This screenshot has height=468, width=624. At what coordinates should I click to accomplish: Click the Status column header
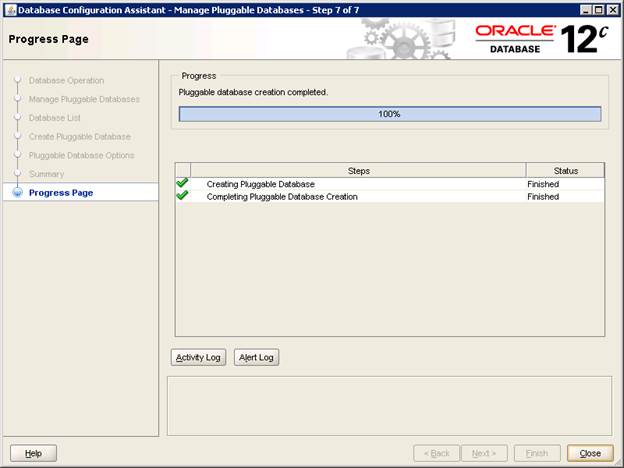(565, 171)
